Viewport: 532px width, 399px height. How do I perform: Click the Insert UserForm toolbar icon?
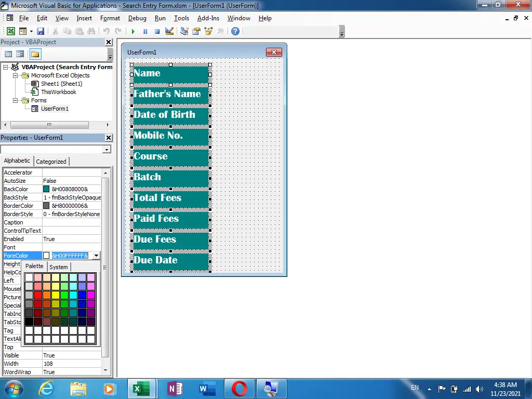point(23,31)
